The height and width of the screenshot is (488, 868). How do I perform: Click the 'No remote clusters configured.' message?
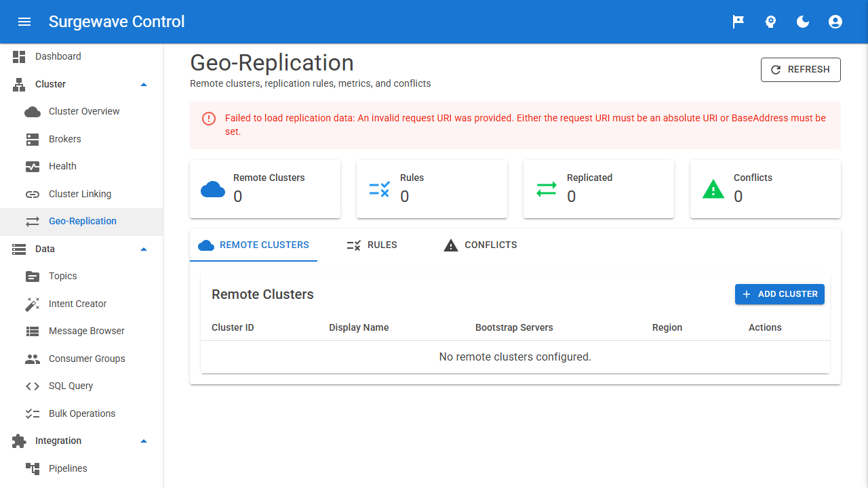[515, 357]
